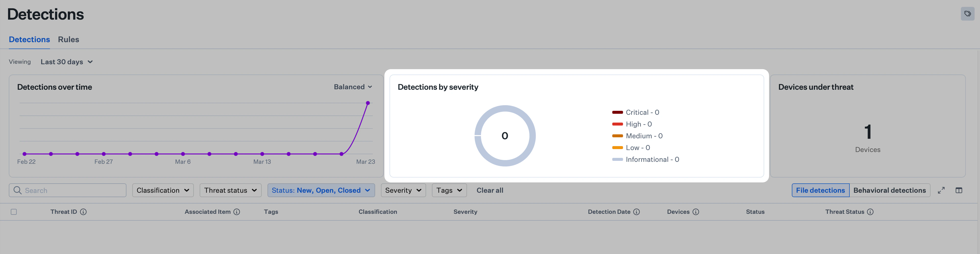This screenshot has width=980, height=254.
Task: Click the magnifier icon in the search bar
Action: click(x=17, y=190)
